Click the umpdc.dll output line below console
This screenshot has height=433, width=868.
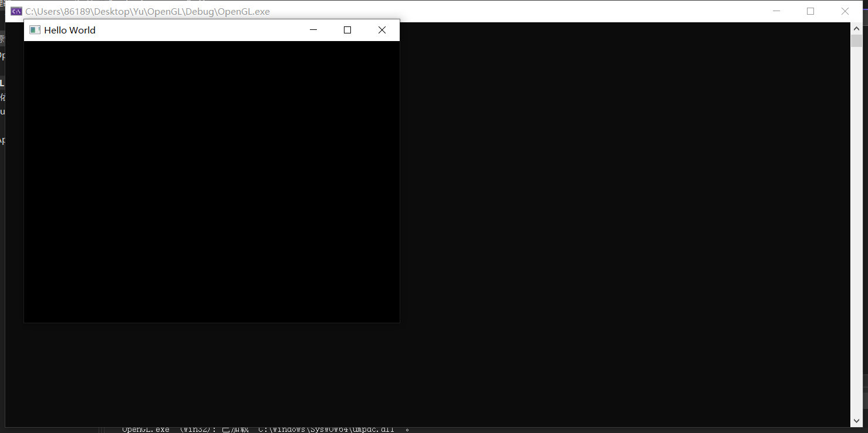pyautogui.click(x=264, y=429)
